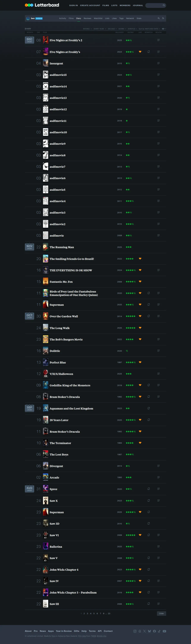191x644 pixels.
Task: Open Letterboxd Bluesky icon in footer
Action: tap(149, 631)
